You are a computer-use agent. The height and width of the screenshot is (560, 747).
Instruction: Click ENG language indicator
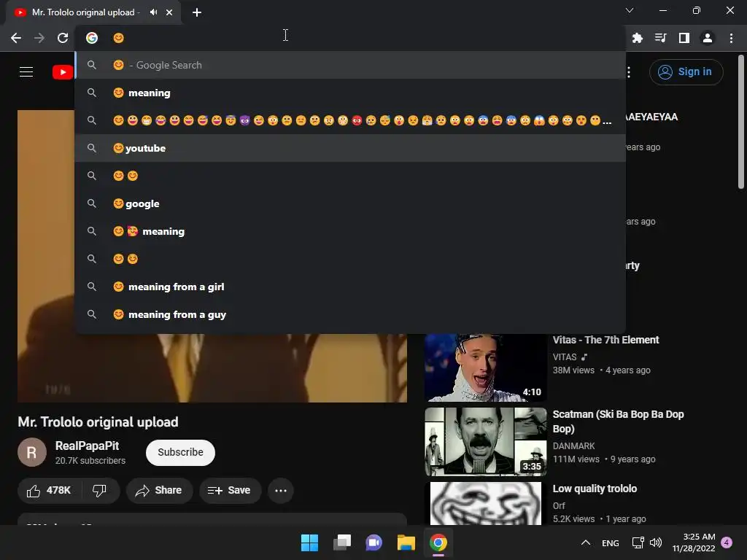click(611, 543)
